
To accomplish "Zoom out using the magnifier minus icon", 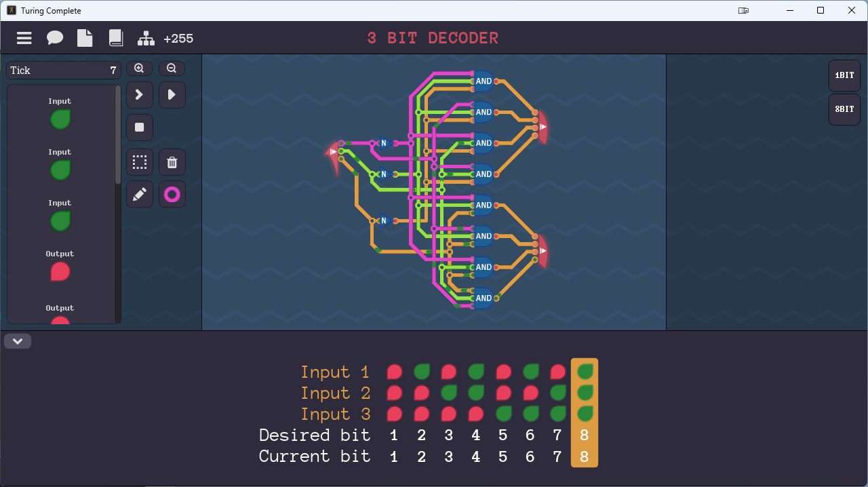I will tap(172, 68).
